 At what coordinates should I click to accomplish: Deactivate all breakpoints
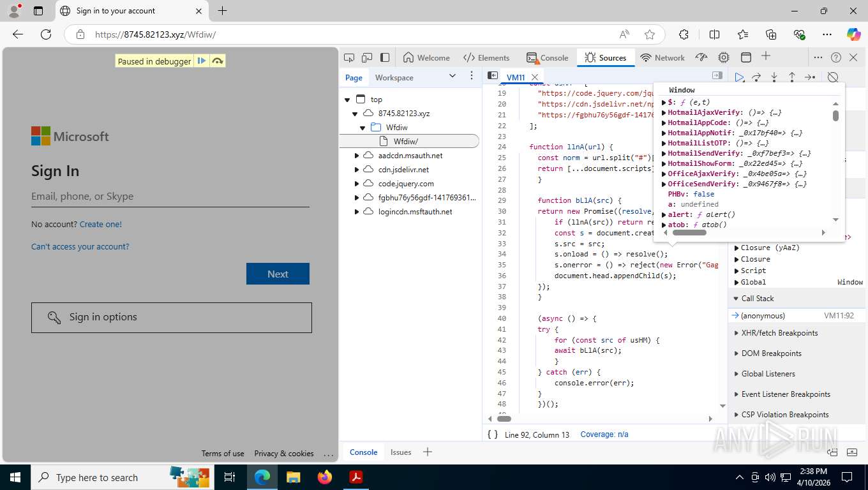point(833,77)
